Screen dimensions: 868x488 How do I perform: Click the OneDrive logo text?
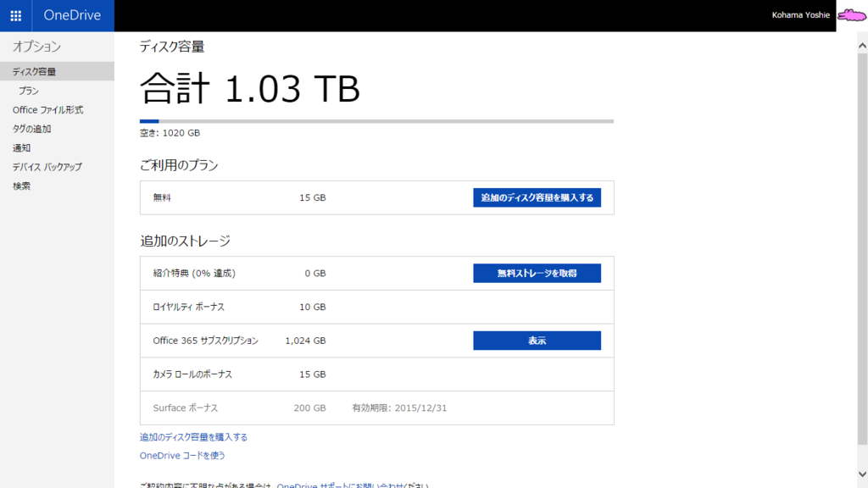73,15
